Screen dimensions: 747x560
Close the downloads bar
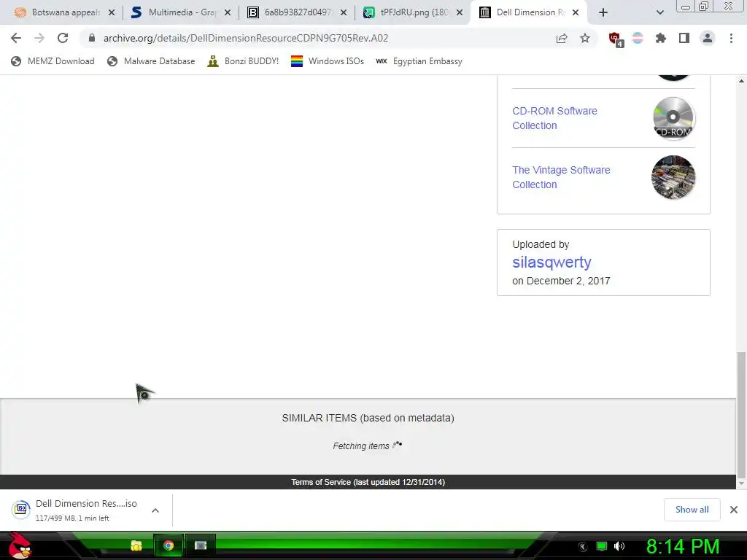(x=734, y=510)
